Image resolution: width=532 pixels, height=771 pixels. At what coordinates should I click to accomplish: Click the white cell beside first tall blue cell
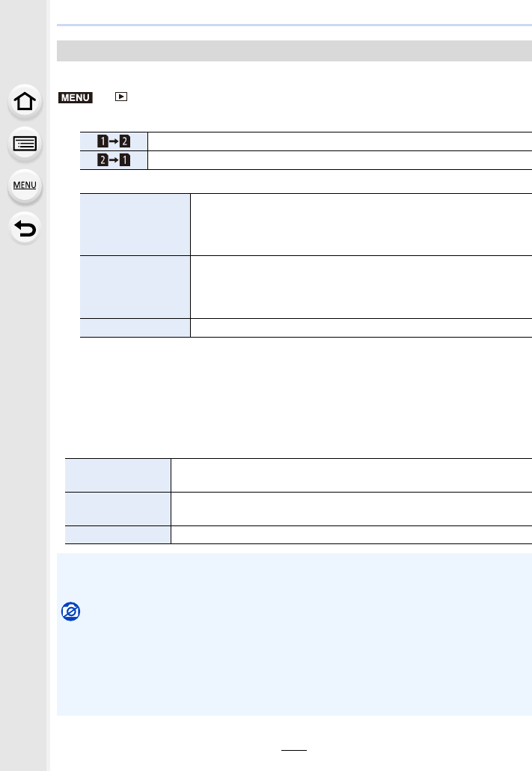coord(361,225)
